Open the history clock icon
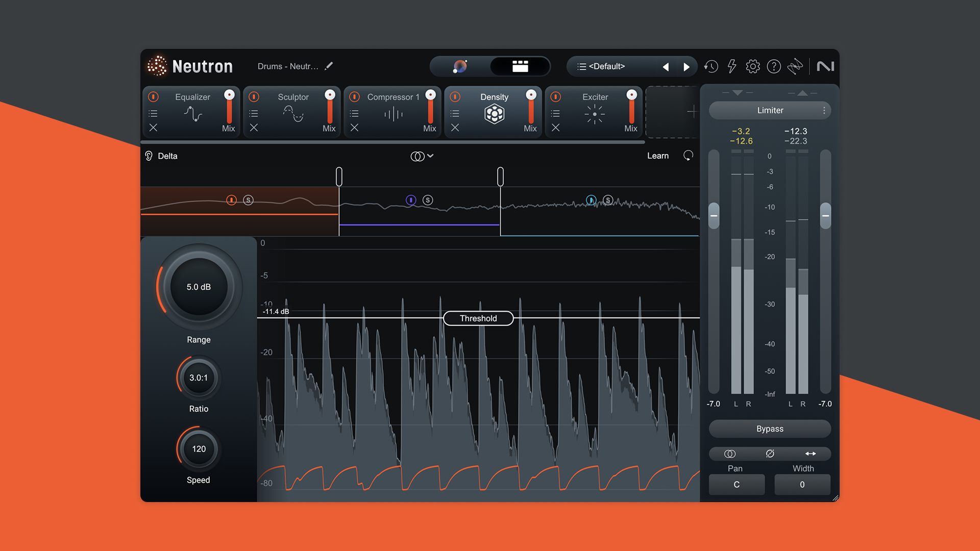 coord(711,66)
